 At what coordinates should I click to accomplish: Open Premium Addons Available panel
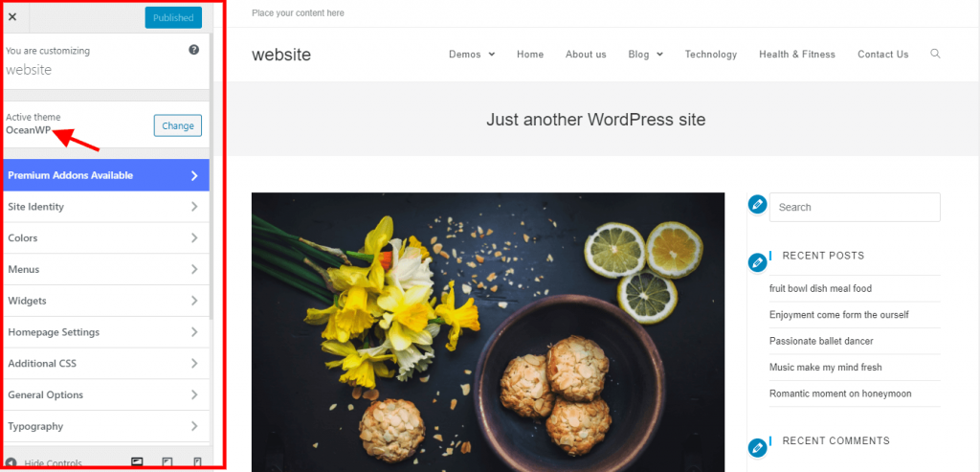(x=106, y=175)
